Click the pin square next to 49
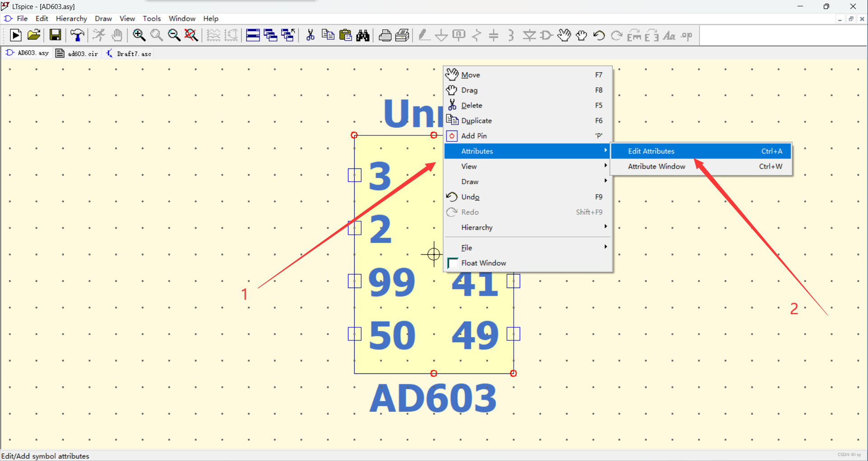 513,334
